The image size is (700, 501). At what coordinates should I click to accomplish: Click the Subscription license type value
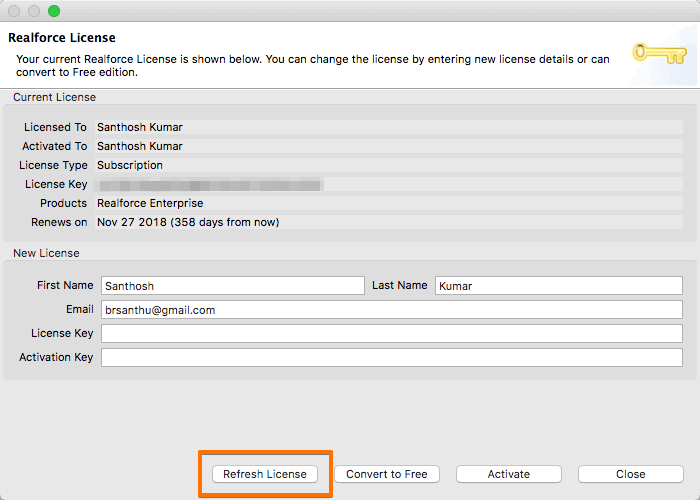pos(130,165)
